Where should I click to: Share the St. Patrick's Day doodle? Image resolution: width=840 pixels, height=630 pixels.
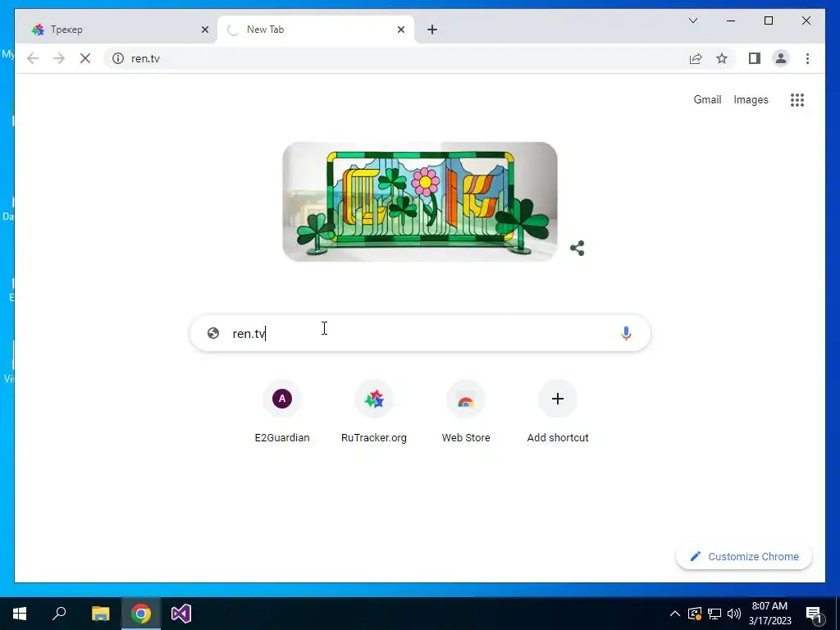tap(577, 248)
